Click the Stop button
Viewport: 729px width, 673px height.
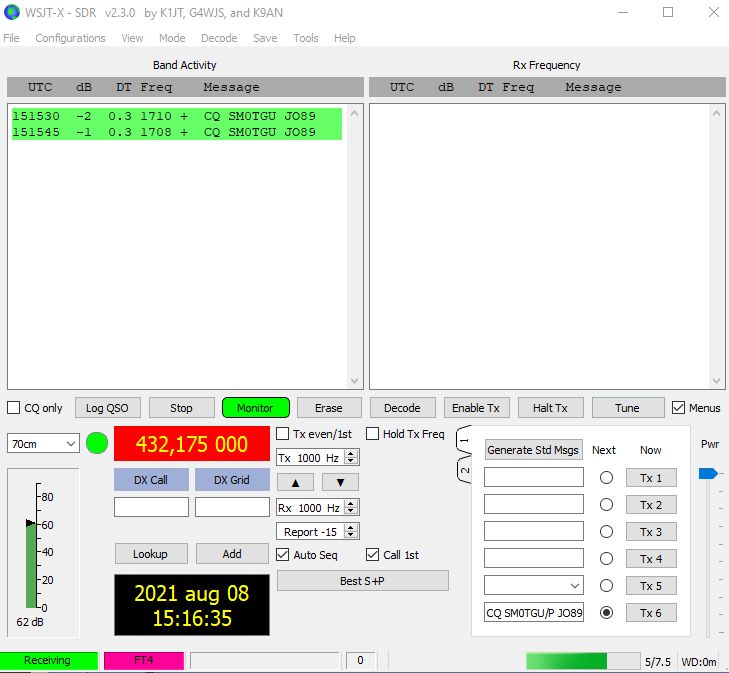[181, 408]
